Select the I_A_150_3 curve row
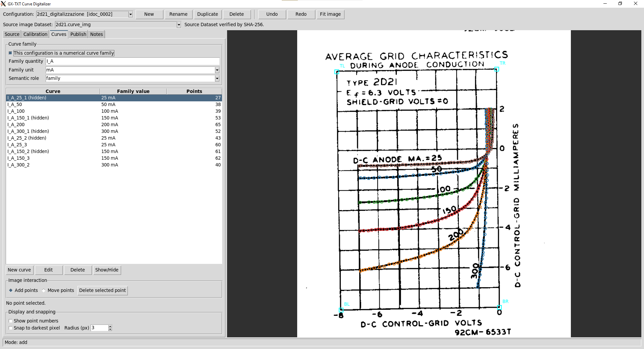 click(114, 158)
